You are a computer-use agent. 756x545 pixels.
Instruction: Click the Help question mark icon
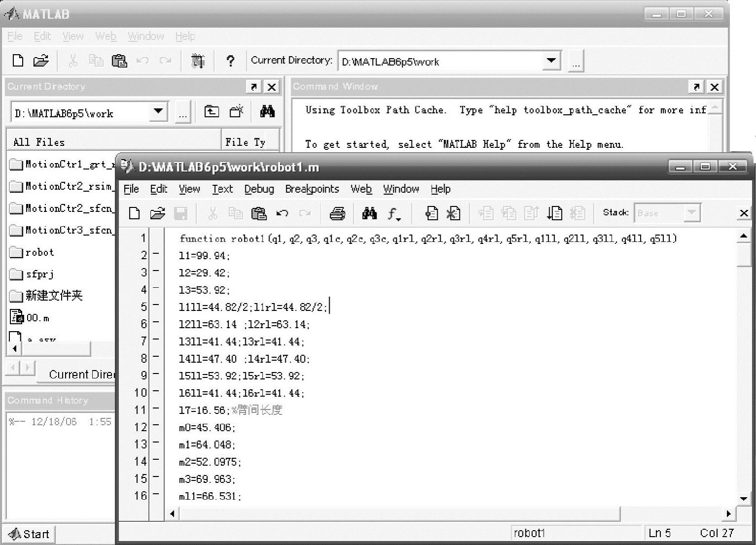tap(230, 61)
